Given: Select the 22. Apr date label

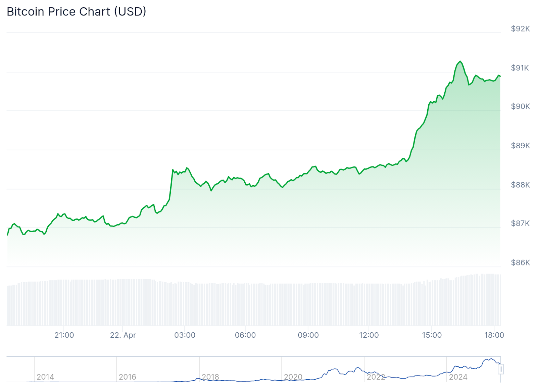Looking at the screenshot, I should (123, 335).
